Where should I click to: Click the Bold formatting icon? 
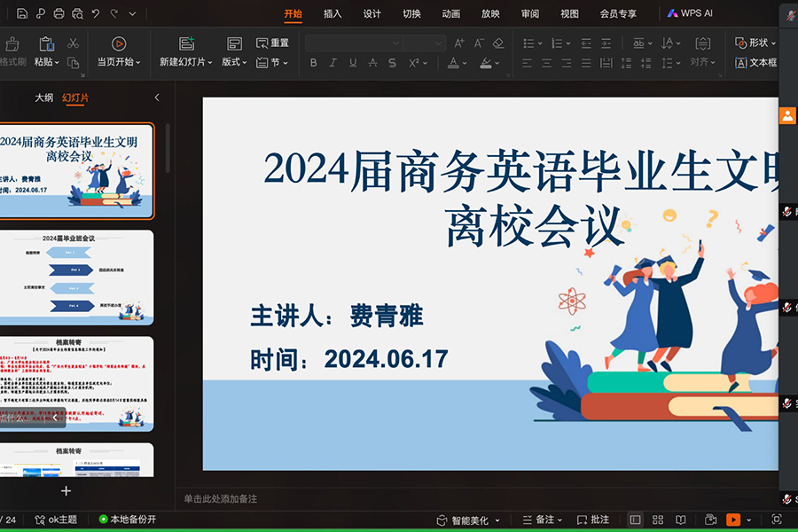tap(313, 63)
